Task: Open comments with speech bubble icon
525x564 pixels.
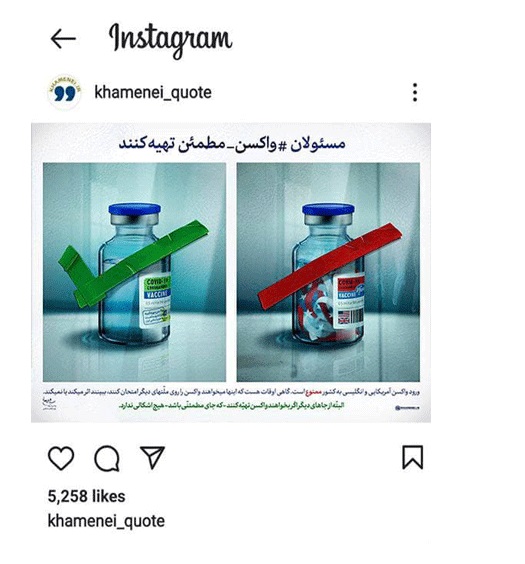Action: point(107,458)
